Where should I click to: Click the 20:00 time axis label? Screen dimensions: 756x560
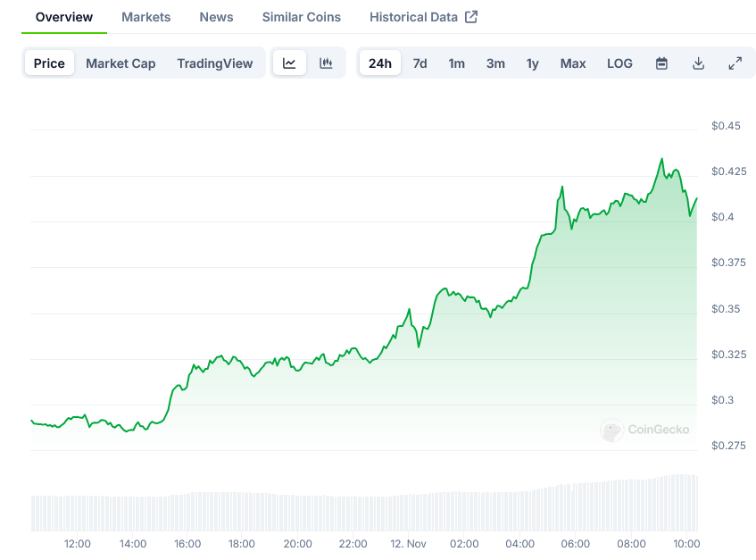click(297, 544)
